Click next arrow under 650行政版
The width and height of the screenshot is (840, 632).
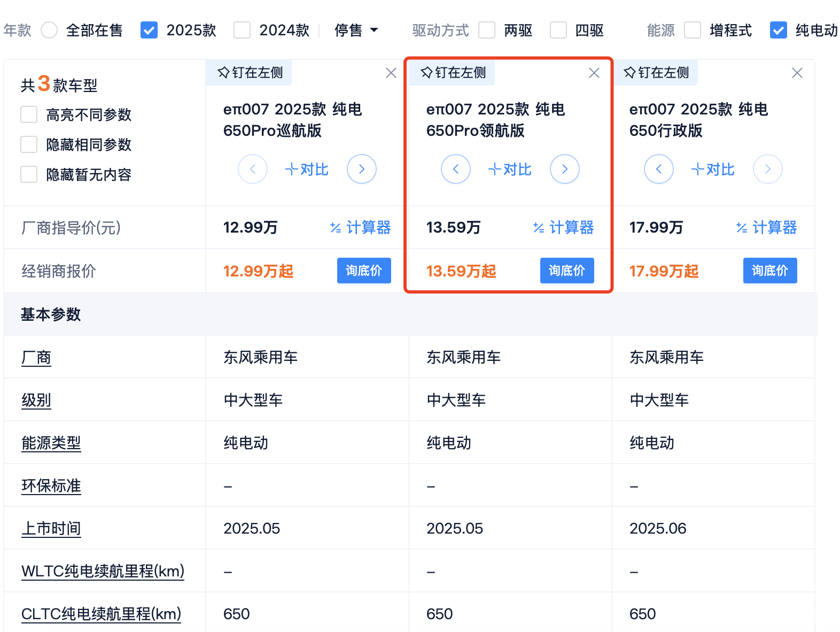tap(768, 169)
